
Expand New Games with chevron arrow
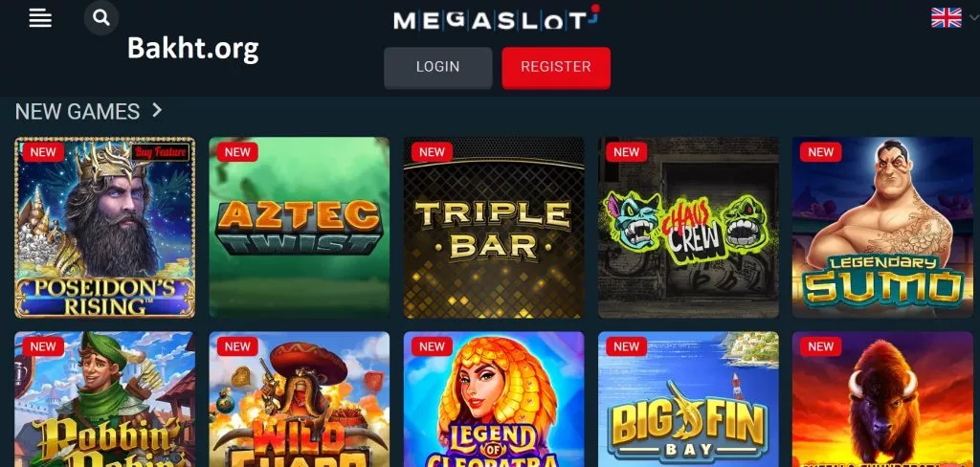[x=157, y=111]
